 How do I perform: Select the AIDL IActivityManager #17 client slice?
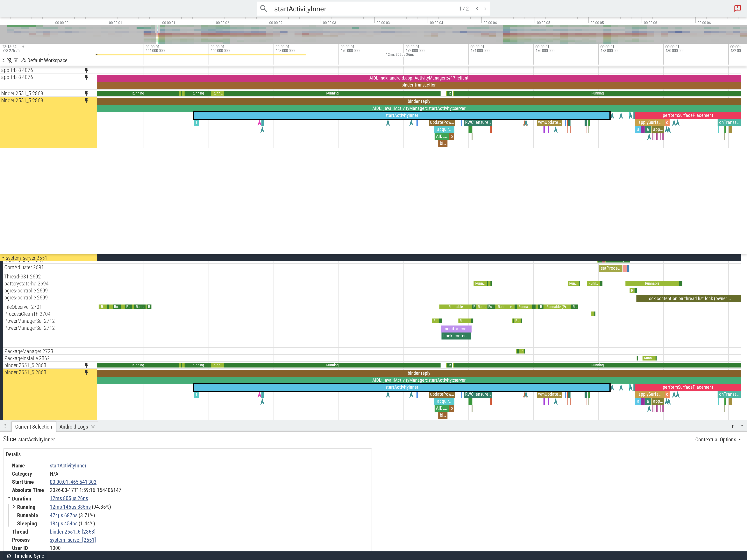419,78
